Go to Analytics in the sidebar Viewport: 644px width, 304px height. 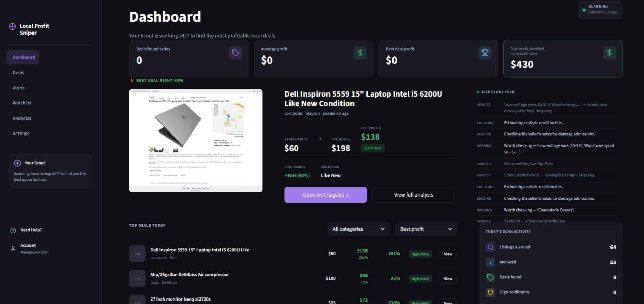click(x=22, y=118)
